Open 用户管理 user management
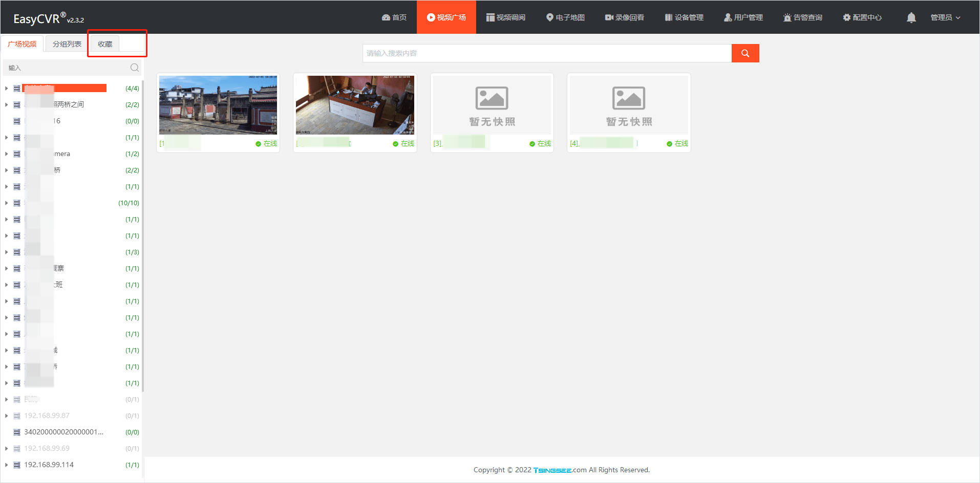 pos(743,17)
